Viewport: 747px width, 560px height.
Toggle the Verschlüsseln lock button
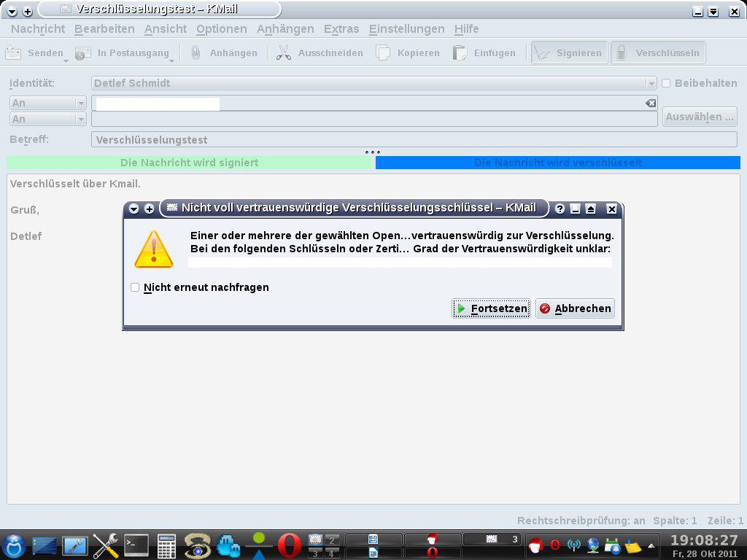tap(658, 52)
